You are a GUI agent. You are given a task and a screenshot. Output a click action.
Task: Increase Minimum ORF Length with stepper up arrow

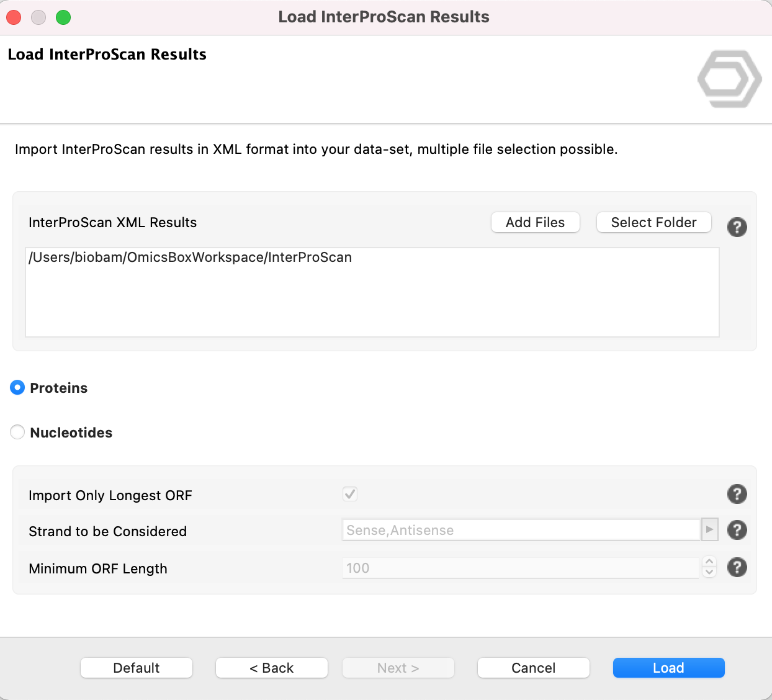[709, 562]
